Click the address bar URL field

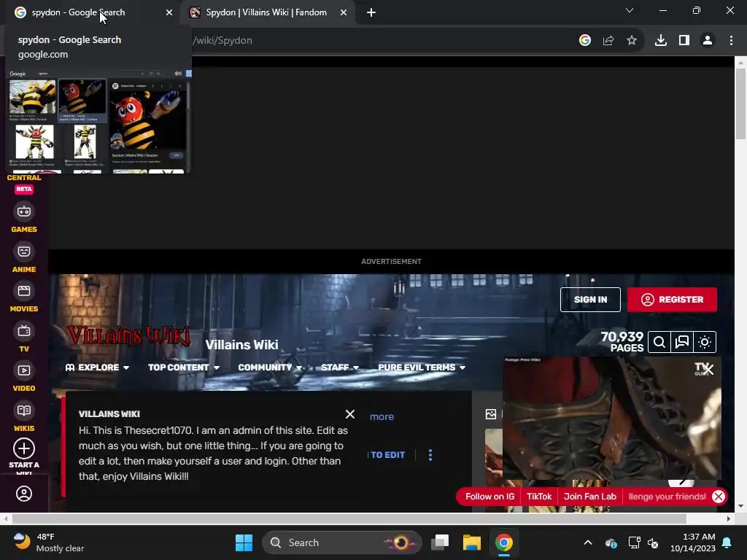[x=381, y=41]
